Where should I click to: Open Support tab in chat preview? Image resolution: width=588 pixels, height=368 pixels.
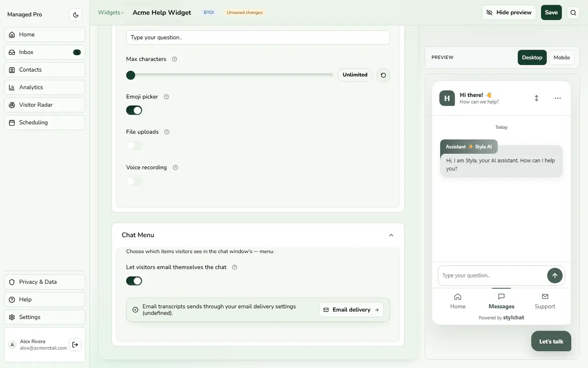[x=545, y=301]
